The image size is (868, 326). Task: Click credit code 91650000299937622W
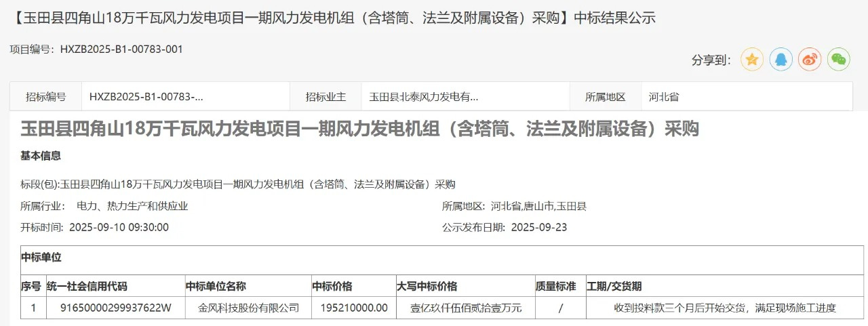pyautogui.click(x=116, y=308)
